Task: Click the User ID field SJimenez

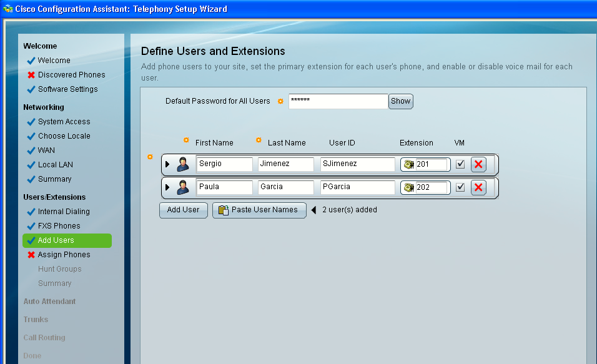Action: [358, 164]
